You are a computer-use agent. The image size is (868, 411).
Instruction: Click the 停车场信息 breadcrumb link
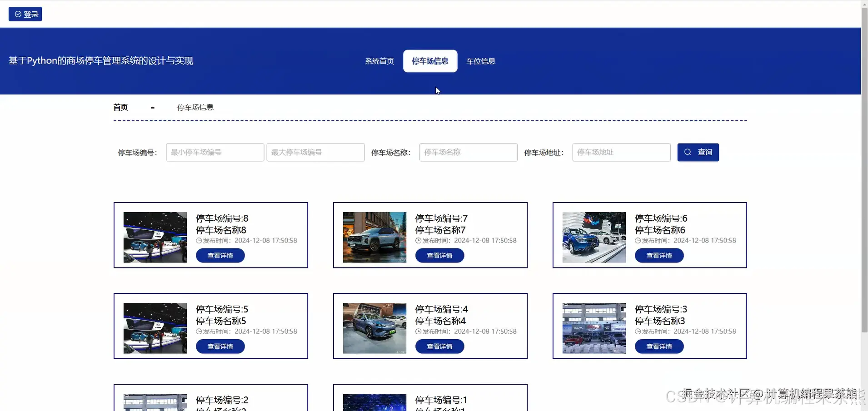[195, 107]
